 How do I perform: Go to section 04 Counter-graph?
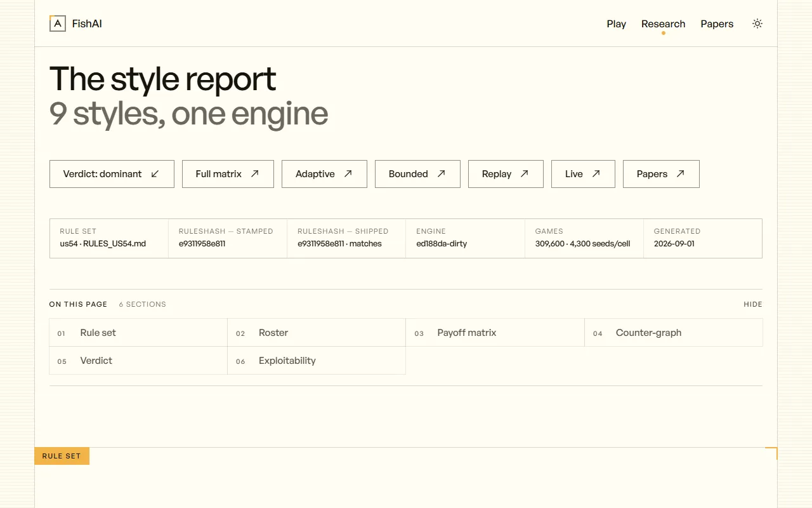[674, 333]
